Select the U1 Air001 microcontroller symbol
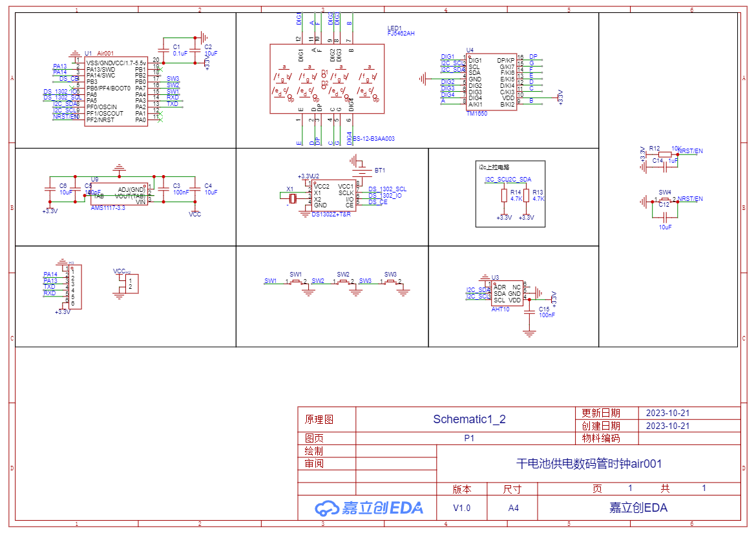This screenshot has height=533, width=756. coord(116,91)
